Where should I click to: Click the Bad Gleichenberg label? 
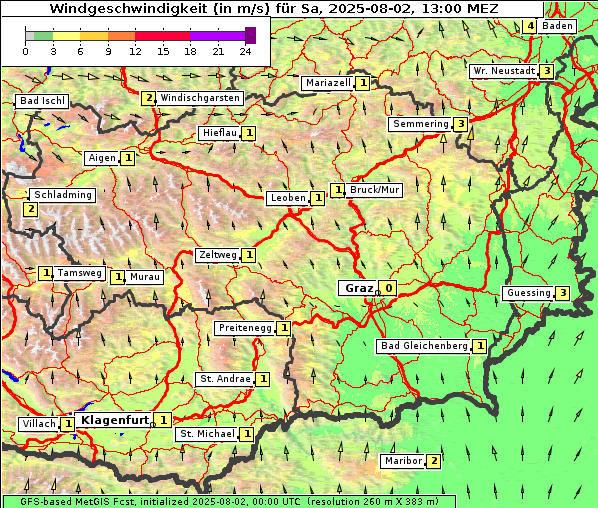[x=424, y=346]
